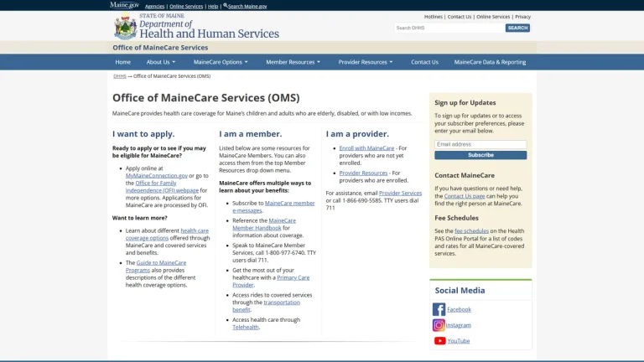Click the Office of MaineCare Services banner title
644x362 pixels.
click(160, 48)
